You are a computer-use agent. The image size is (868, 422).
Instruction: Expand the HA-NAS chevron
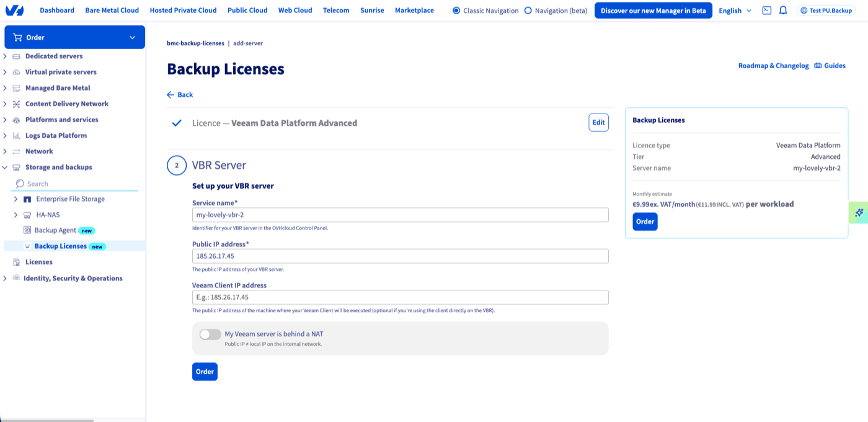16,215
